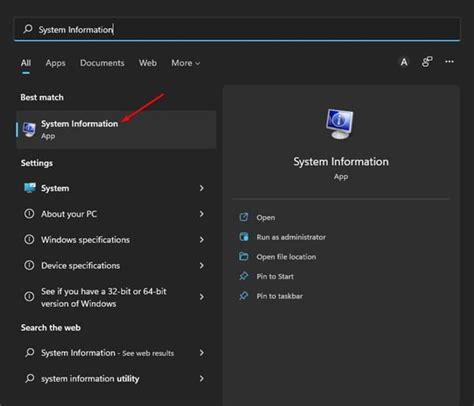The width and height of the screenshot is (474, 406).
Task: Expand the About your PC chevron
Action: 202,214
